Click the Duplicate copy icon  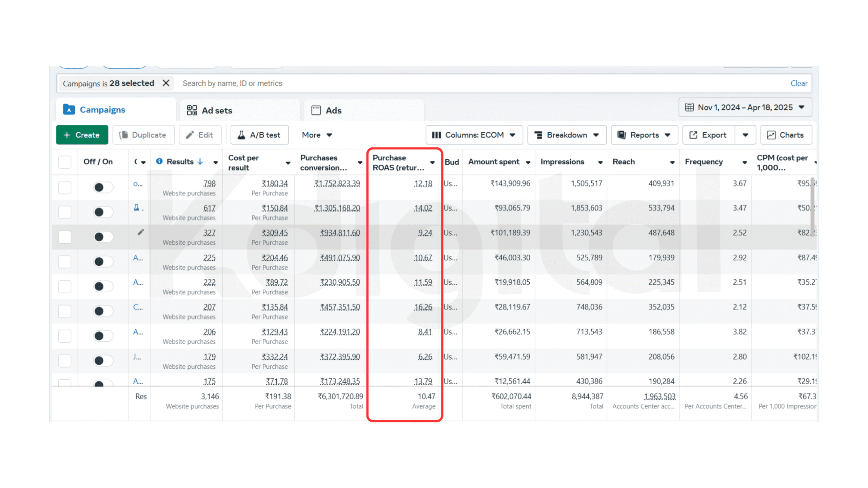[124, 135]
